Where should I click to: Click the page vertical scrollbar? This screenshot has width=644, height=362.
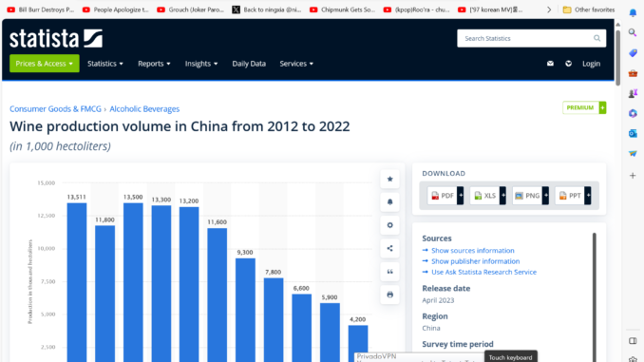(617, 58)
